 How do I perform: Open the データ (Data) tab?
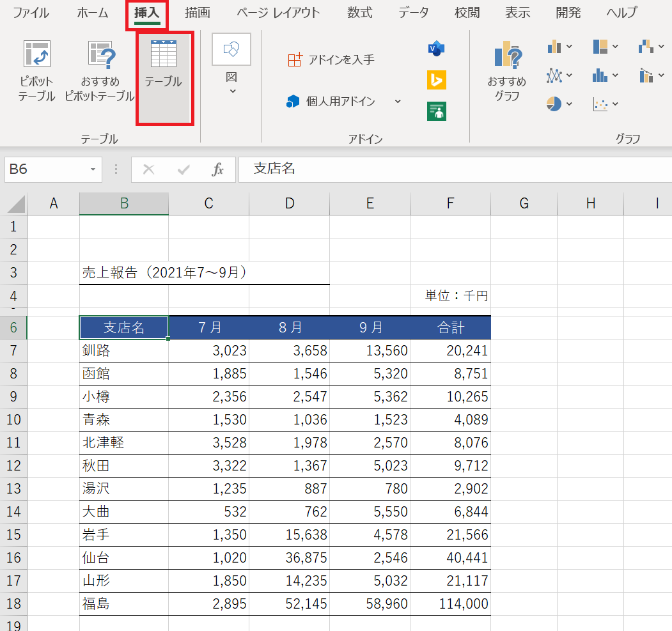[414, 13]
